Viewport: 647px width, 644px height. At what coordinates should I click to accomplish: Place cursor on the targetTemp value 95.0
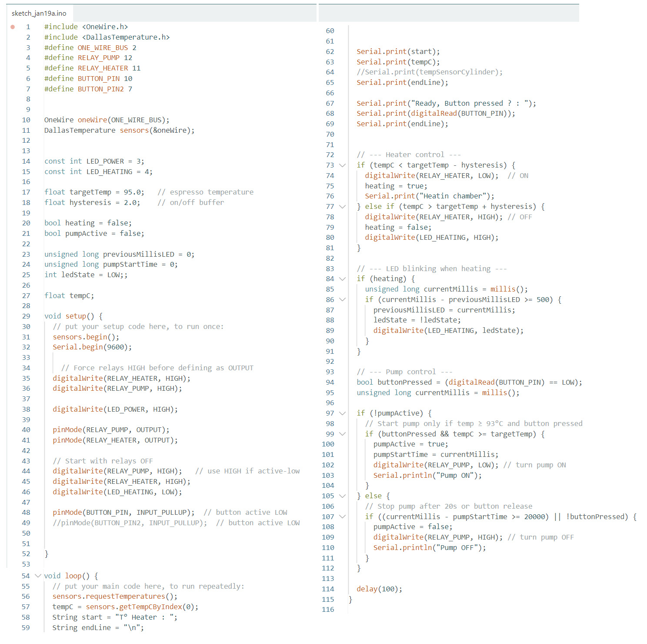[133, 192]
